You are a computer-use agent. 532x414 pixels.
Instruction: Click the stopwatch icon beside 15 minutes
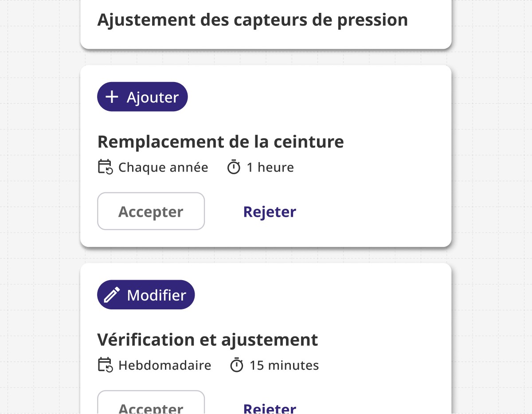point(237,365)
